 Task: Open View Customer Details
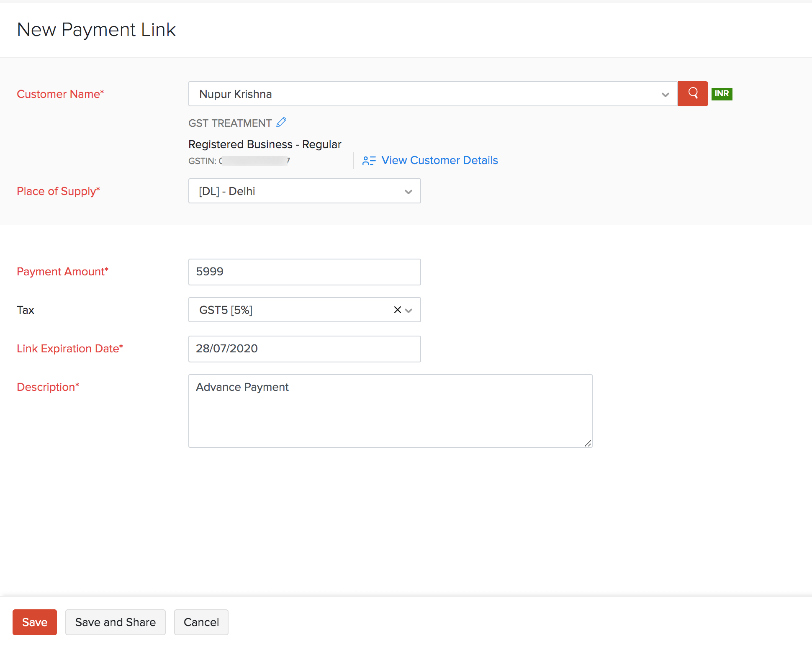(439, 160)
